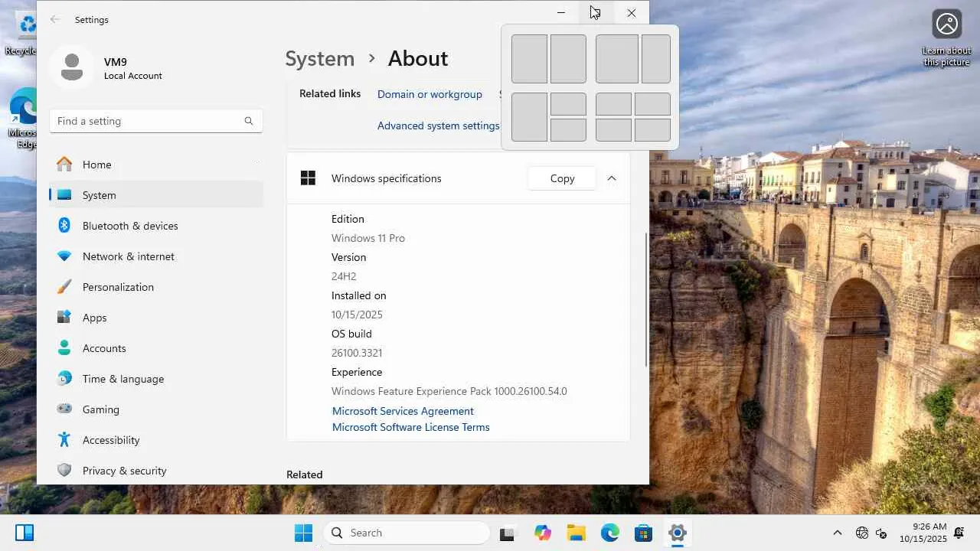Open the Windows Start menu

point(303,533)
